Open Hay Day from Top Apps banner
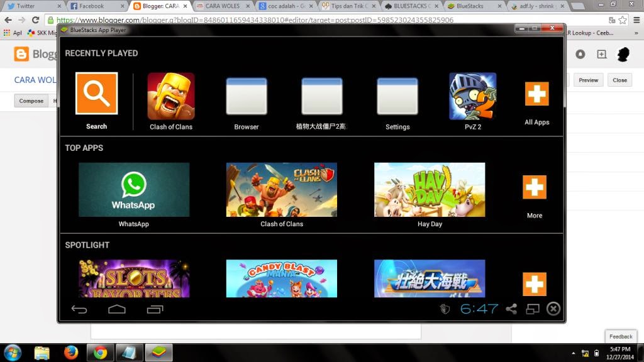The height and width of the screenshot is (362, 644). tap(430, 189)
